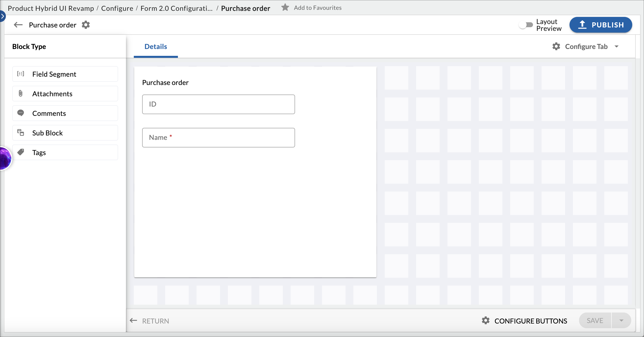
Task: Click the Attachments paperclip icon
Action: tap(21, 93)
